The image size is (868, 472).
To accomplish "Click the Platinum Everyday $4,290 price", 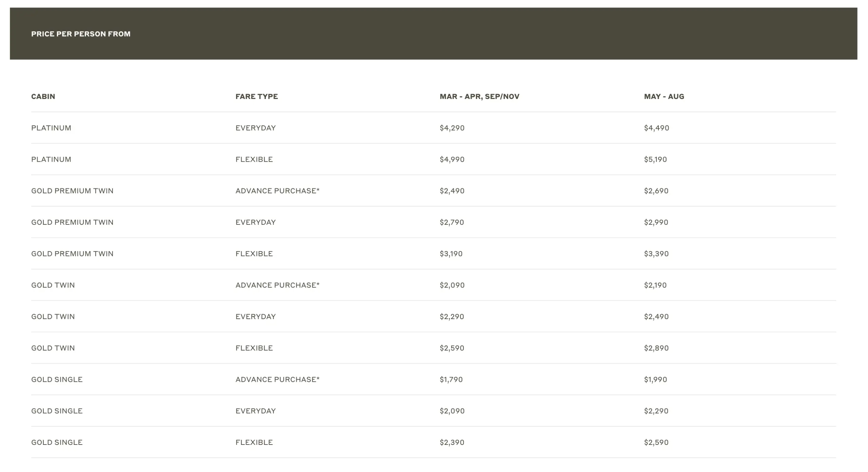I will 452,128.
